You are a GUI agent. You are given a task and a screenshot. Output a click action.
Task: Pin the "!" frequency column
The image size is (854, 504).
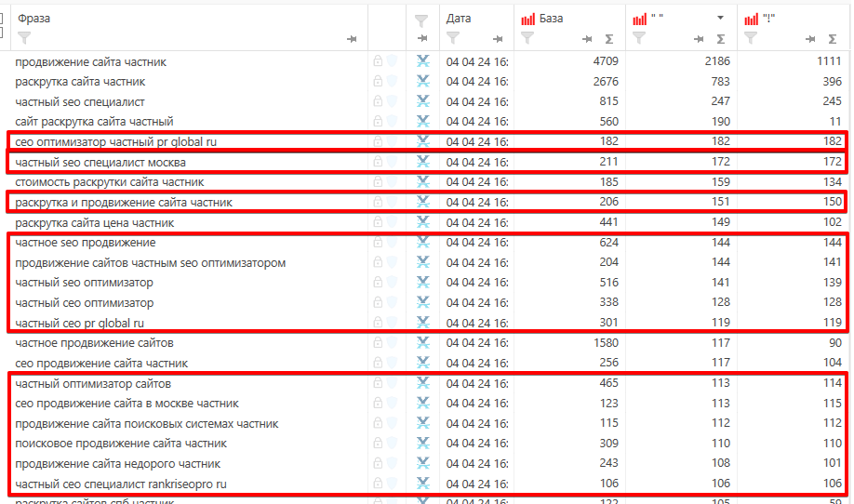click(x=810, y=39)
